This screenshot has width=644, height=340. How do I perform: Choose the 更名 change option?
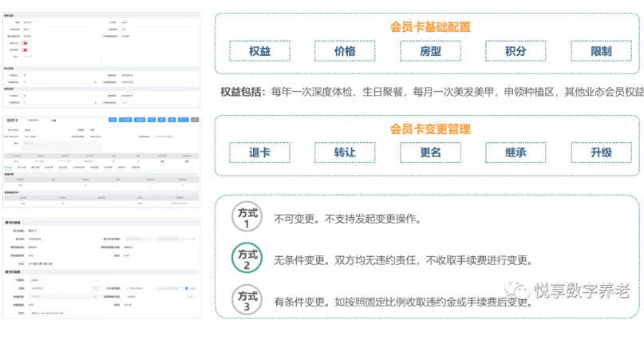coord(430,152)
